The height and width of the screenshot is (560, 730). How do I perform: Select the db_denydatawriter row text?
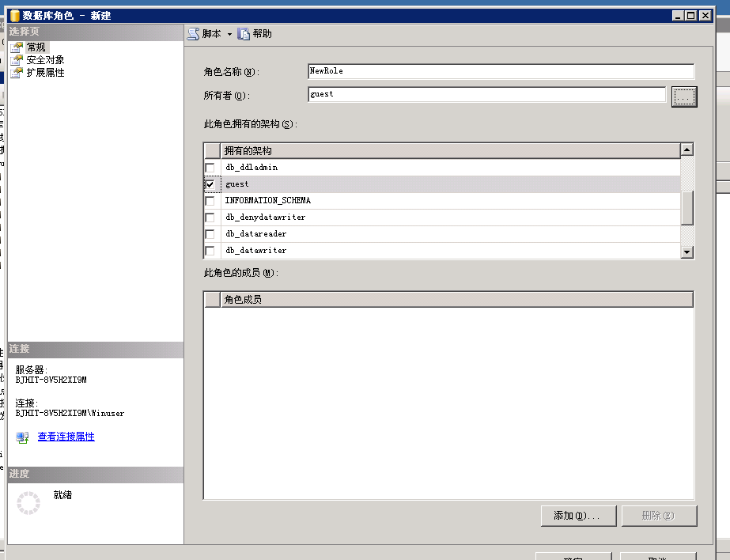click(266, 218)
